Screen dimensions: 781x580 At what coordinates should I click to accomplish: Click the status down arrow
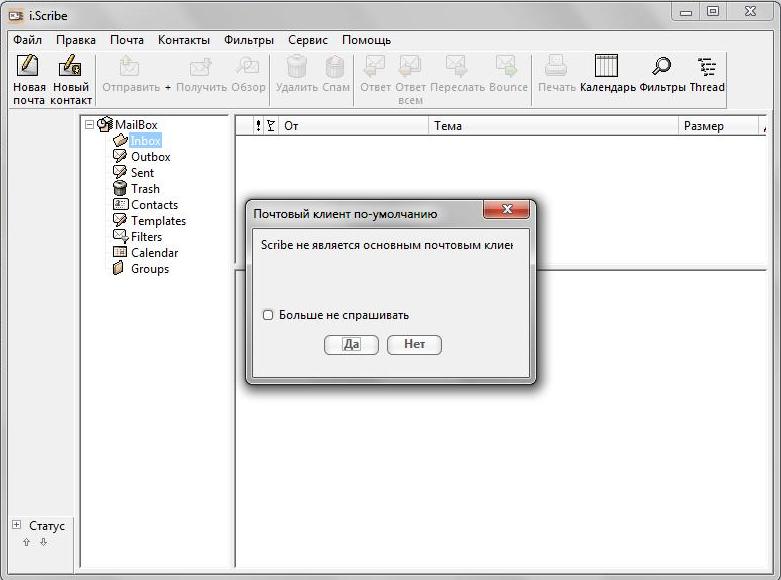click(x=43, y=542)
